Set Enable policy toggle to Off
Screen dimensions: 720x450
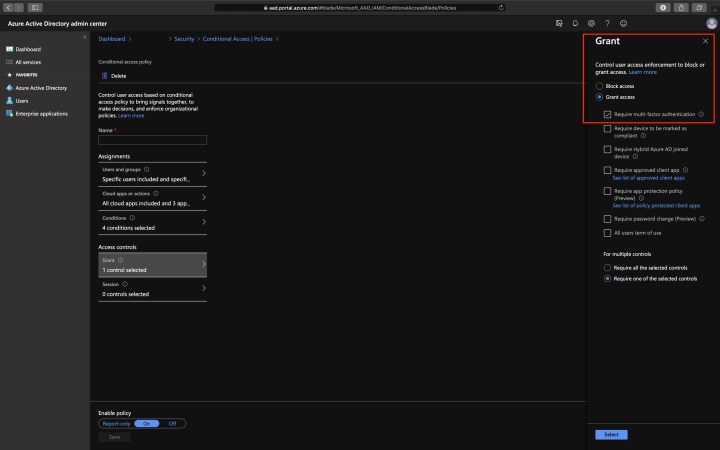pos(172,423)
